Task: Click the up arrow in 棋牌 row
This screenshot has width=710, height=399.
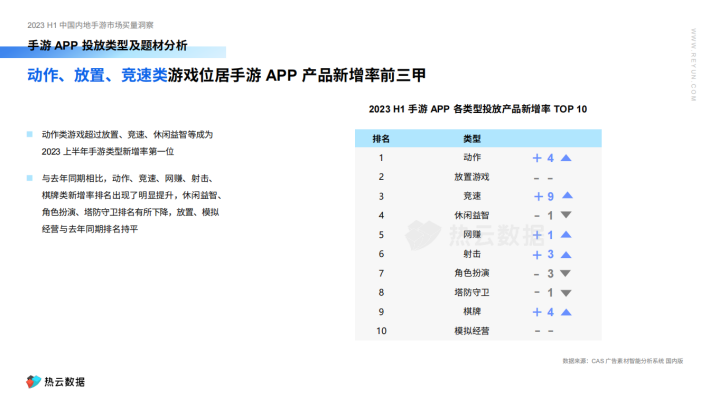Action: [x=566, y=312]
